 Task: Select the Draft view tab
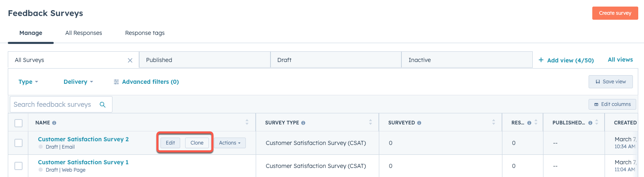(x=336, y=60)
